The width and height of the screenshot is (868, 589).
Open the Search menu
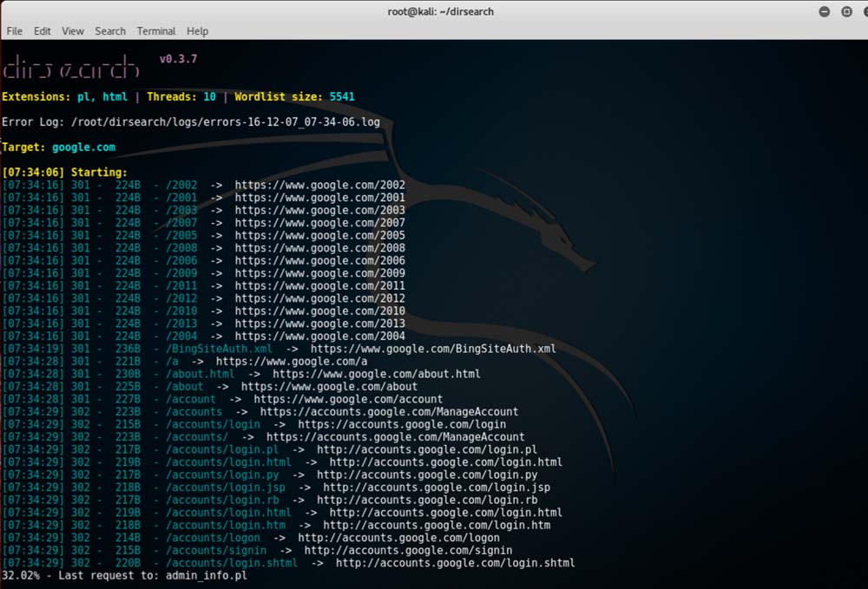coord(110,31)
